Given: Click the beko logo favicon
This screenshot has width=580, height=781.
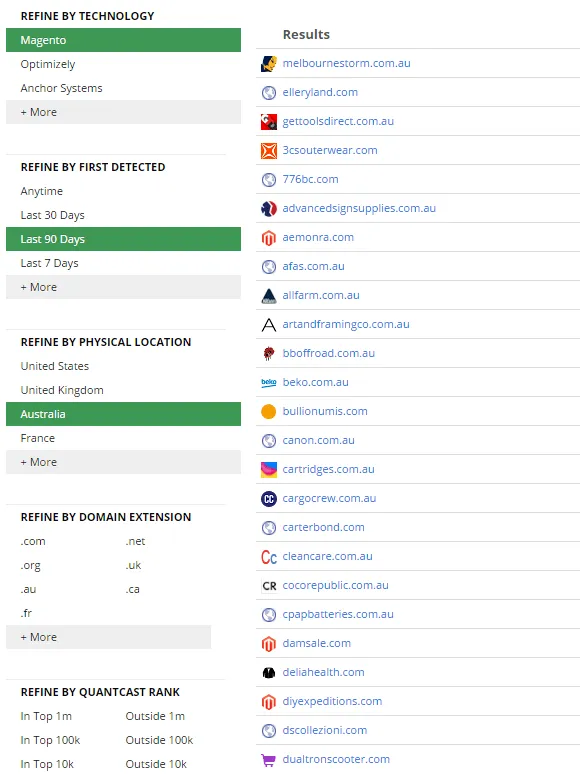Looking at the screenshot, I should (x=269, y=383).
